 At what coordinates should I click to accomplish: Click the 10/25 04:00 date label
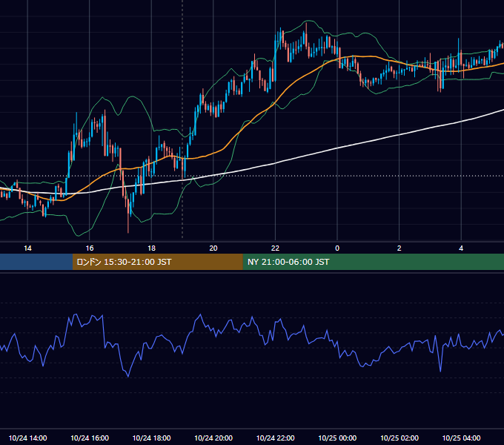tap(461, 438)
